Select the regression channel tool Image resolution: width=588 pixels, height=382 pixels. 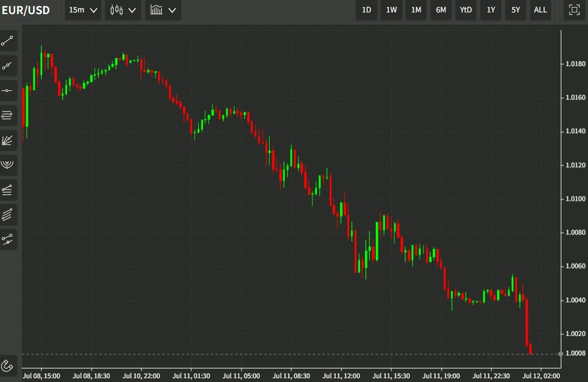coord(7,239)
